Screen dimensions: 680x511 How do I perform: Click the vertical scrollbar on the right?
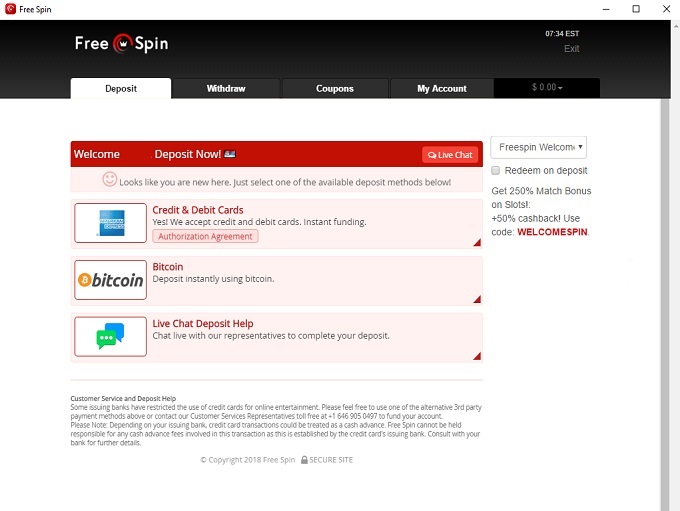click(x=665, y=300)
